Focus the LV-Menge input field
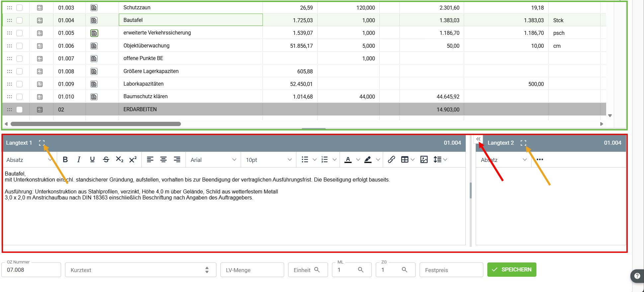This screenshot has width=644, height=292. tap(252, 270)
